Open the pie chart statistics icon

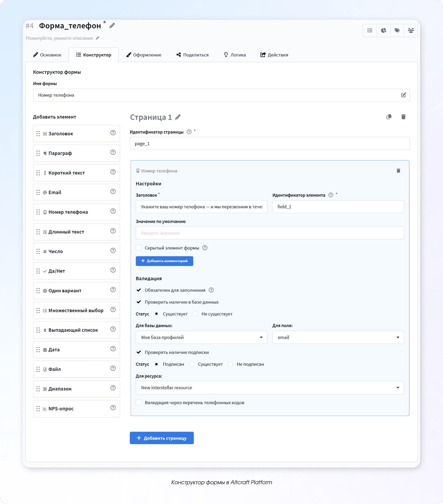(383, 30)
